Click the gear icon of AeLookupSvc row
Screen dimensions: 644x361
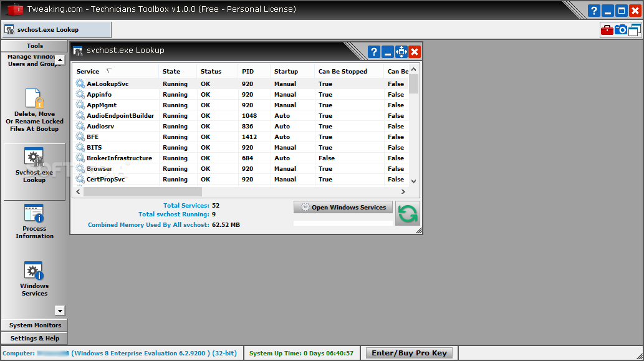tap(80, 84)
